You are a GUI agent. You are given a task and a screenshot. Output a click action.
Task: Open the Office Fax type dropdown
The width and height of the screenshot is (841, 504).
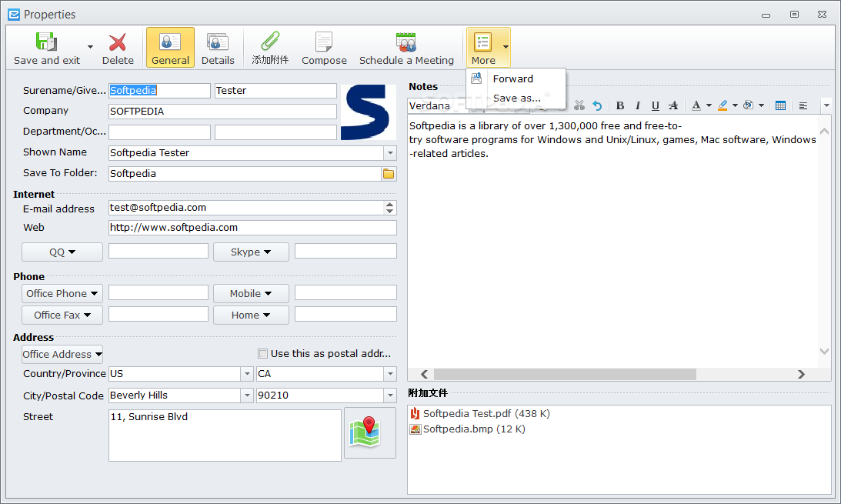click(62, 315)
